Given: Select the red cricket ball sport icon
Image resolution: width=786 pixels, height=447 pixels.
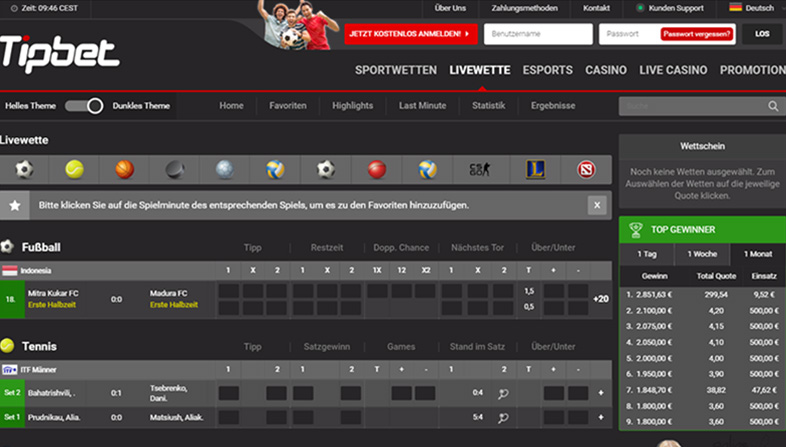Looking at the screenshot, I should coord(376,169).
